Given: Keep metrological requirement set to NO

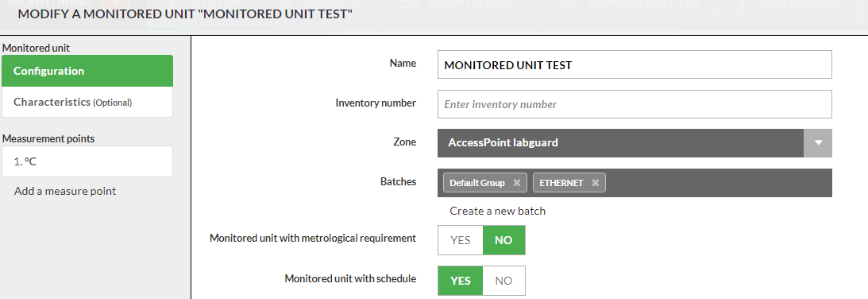Looking at the screenshot, I should click(x=503, y=240).
